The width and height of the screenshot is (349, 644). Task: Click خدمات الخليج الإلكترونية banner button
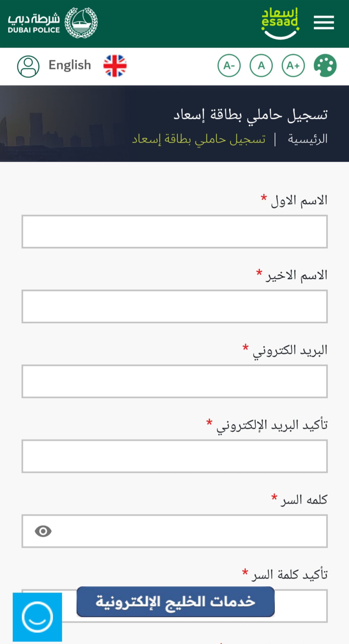pyautogui.click(x=175, y=602)
